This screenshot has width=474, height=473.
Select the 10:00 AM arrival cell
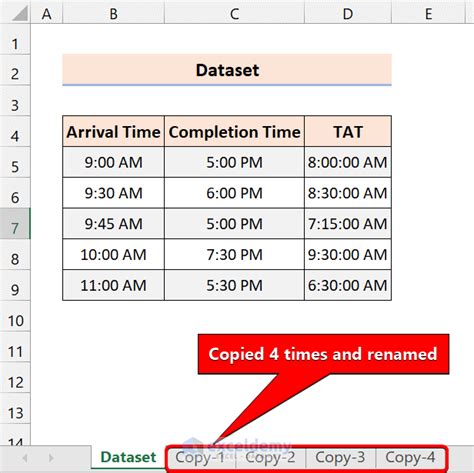click(x=113, y=255)
